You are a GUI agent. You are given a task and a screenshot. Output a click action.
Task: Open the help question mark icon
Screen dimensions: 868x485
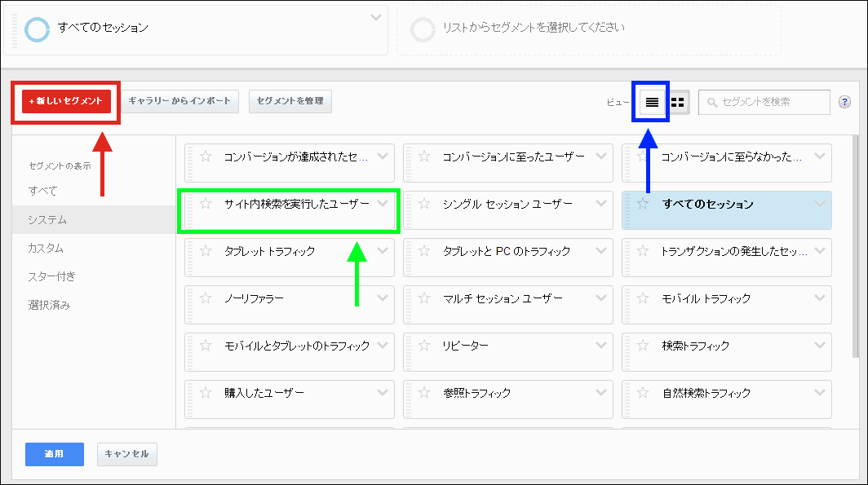pyautogui.click(x=844, y=101)
